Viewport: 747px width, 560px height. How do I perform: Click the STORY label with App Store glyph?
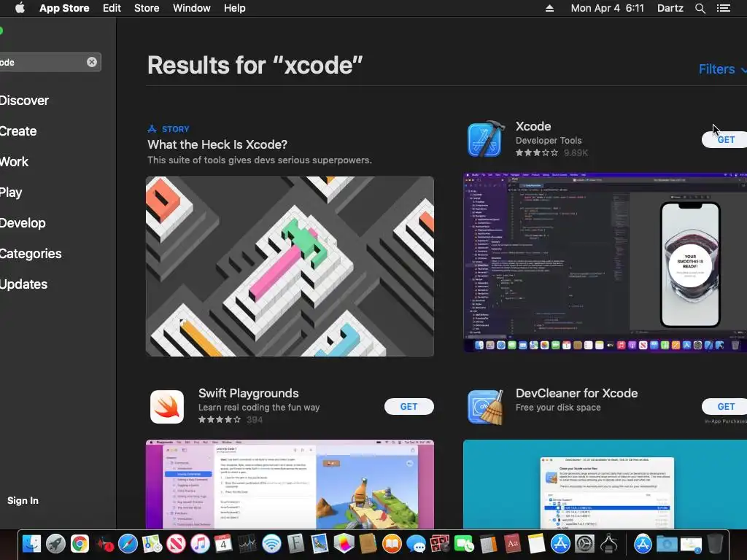click(x=169, y=129)
